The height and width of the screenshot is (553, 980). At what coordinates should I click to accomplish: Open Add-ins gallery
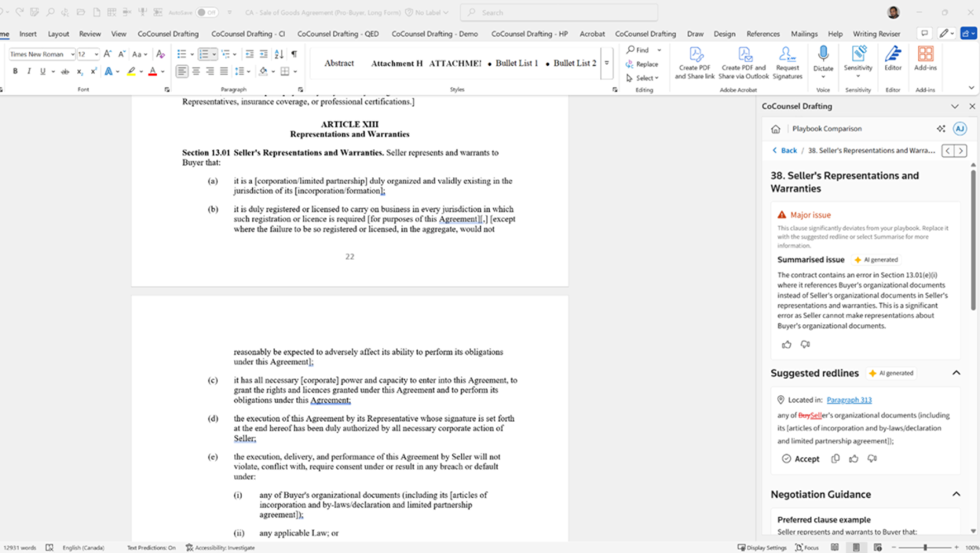click(x=926, y=59)
